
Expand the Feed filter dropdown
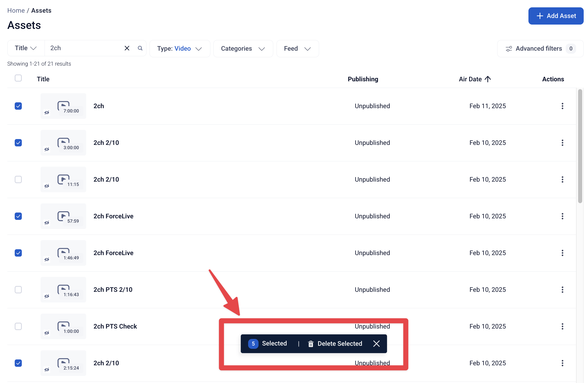298,49
